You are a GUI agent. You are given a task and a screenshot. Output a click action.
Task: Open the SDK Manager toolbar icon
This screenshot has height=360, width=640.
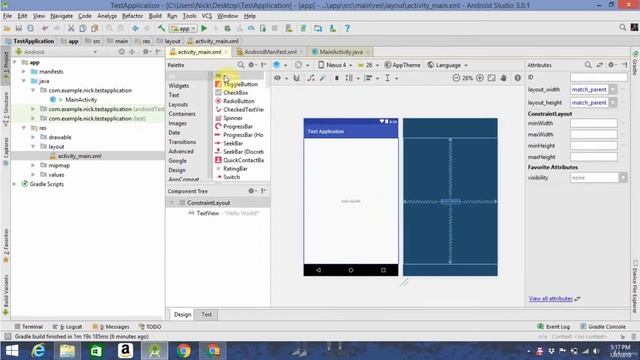pyautogui.click(x=333, y=28)
